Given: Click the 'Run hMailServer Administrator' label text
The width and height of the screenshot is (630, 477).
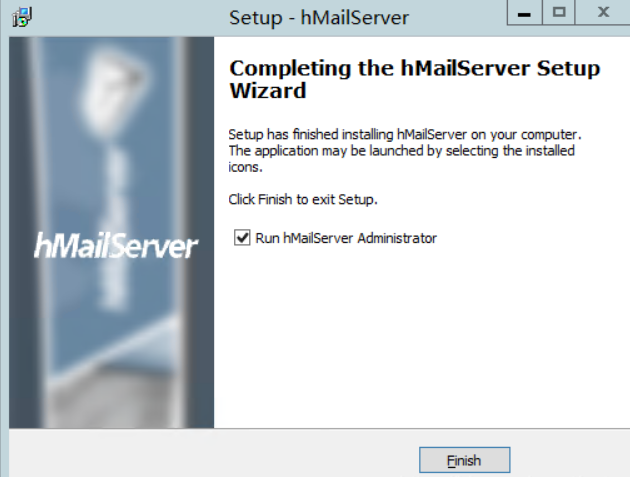Looking at the screenshot, I should coord(346,238).
